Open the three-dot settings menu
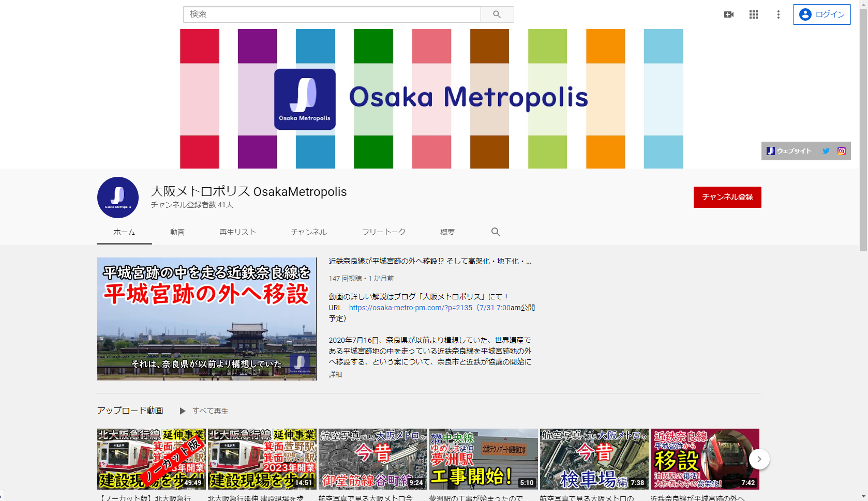 pos(778,14)
